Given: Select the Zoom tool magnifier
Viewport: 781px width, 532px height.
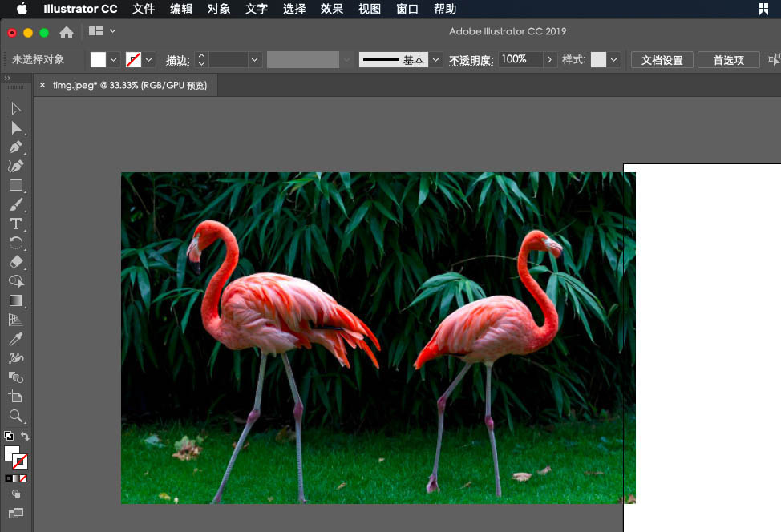Looking at the screenshot, I should click(x=15, y=416).
